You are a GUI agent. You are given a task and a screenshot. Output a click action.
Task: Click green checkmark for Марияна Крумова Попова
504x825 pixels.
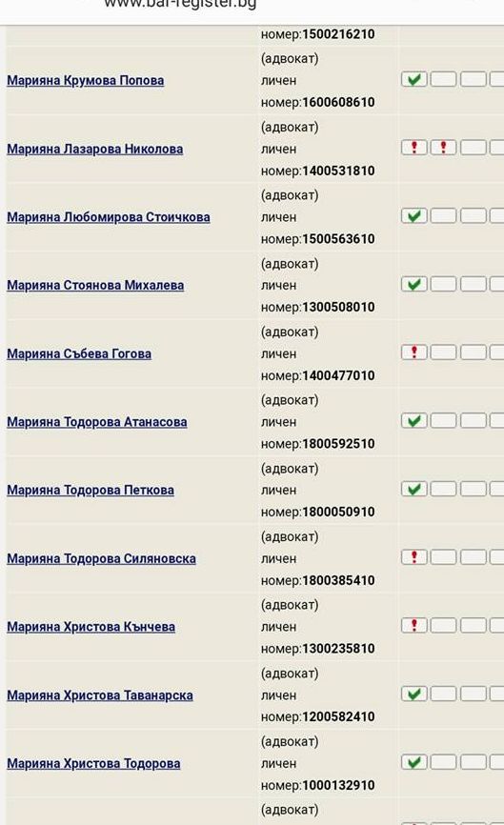pyautogui.click(x=414, y=79)
